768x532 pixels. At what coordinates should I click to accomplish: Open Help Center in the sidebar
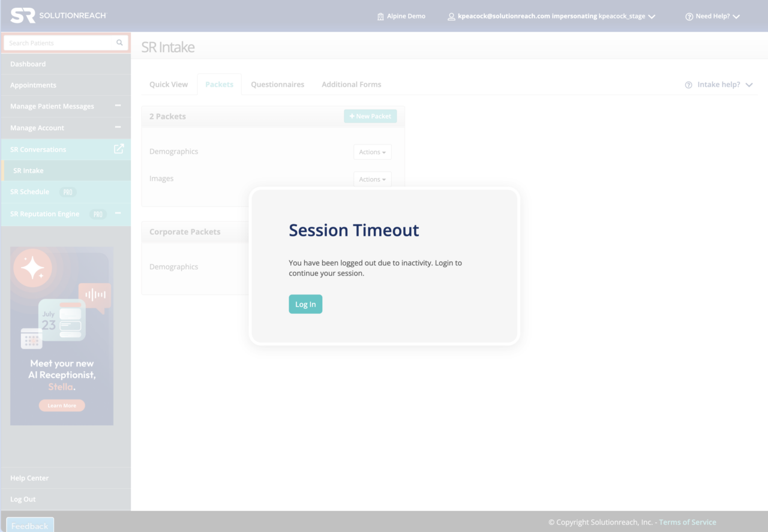65,478
